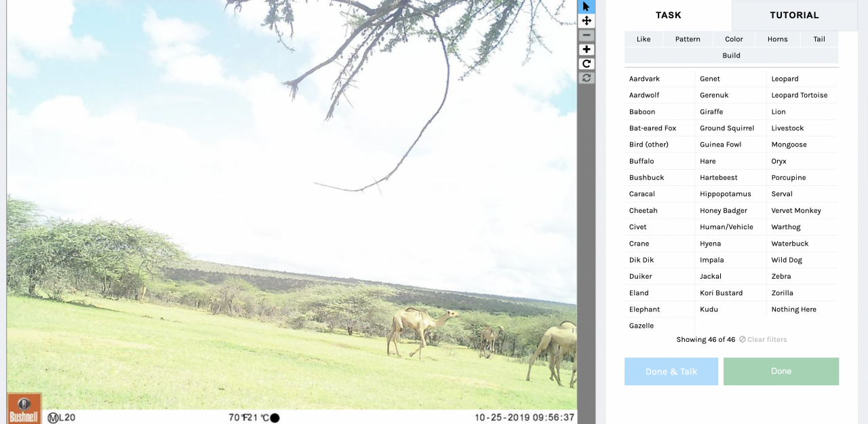Click the zoom out minus icon

coord(587,35)
